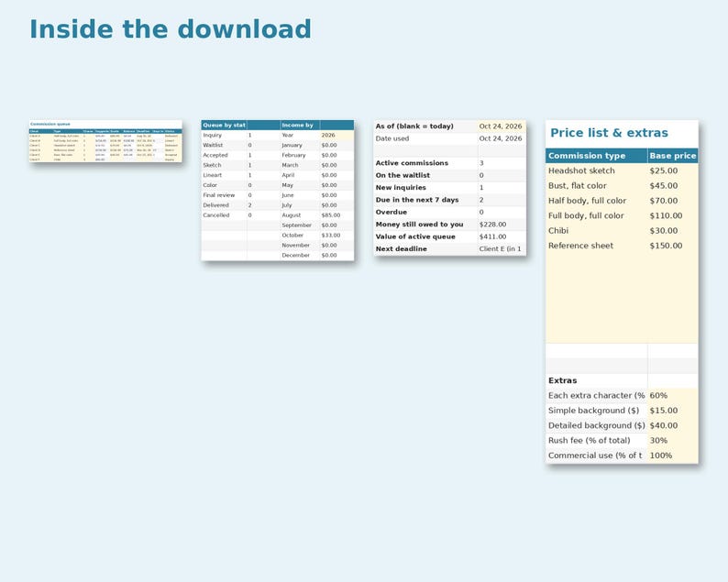Viewport: 728px width, 582px height.
Task: Click the $110.00 base price
Action: [x=666, y=215]
